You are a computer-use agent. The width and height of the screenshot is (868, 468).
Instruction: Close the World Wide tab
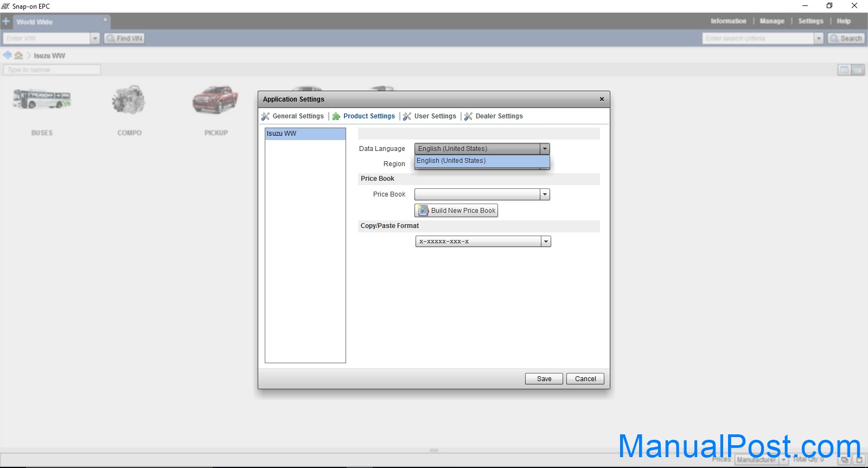pyautogui.click(x=105, y=20)
